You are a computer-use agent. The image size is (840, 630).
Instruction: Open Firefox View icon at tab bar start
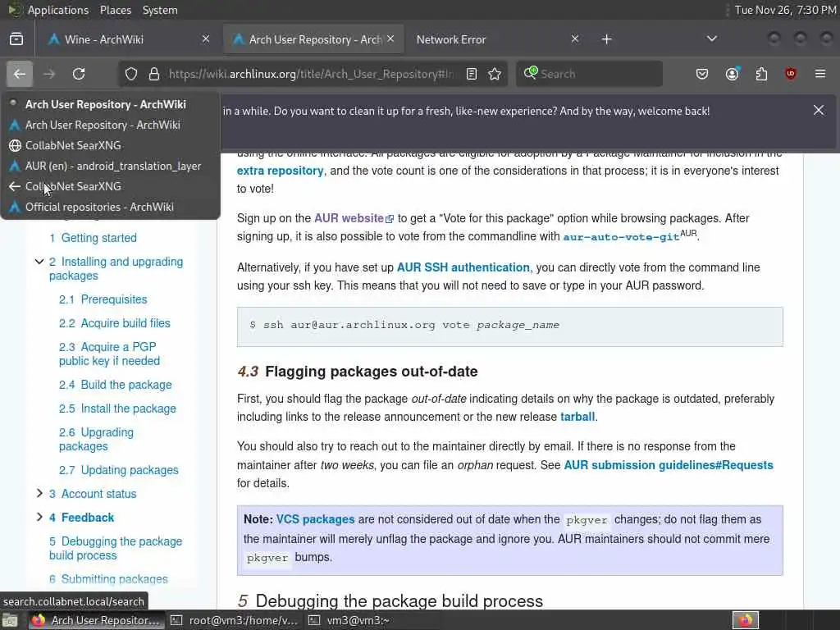click(x=16, y=39)
